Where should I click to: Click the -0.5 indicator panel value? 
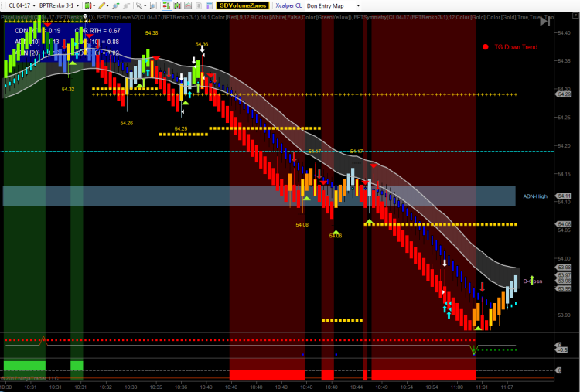tap(562, 349)
